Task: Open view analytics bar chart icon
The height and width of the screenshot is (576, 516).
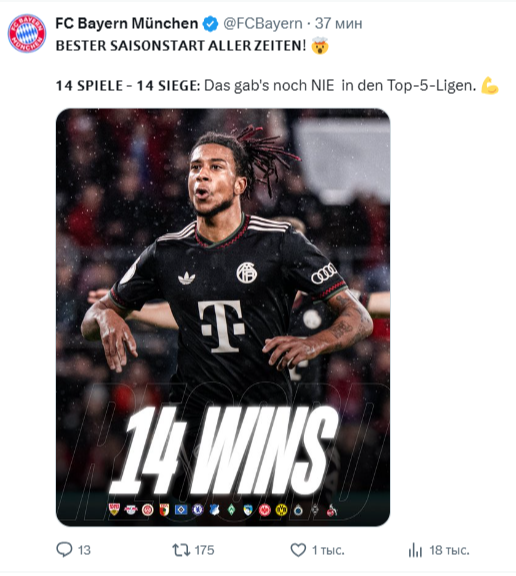Action: pyautogui.click(x=415, y=550)
